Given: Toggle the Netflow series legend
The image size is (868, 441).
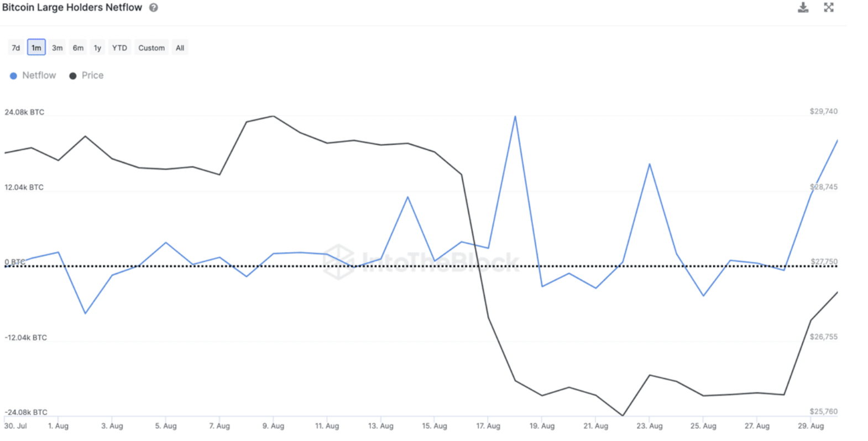Looking at the screenshot, I should 39,76.
